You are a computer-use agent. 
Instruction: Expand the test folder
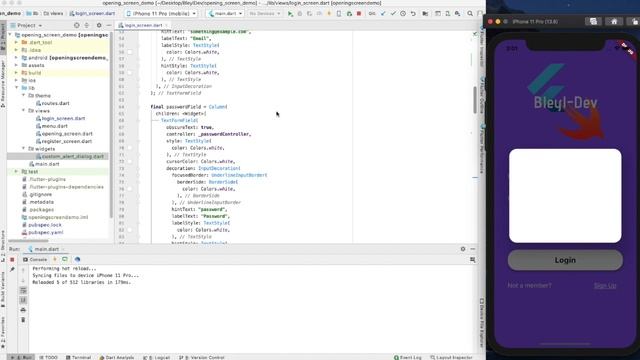click(x=17, y=171)
